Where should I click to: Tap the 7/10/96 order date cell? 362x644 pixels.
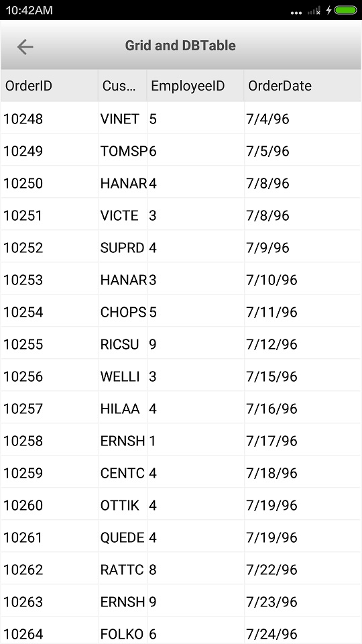[x=302, y=280]
